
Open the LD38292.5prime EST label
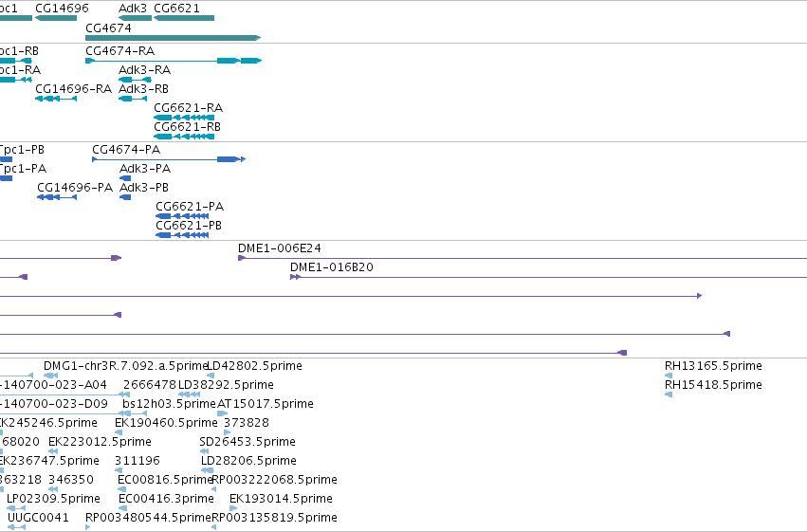226,385
